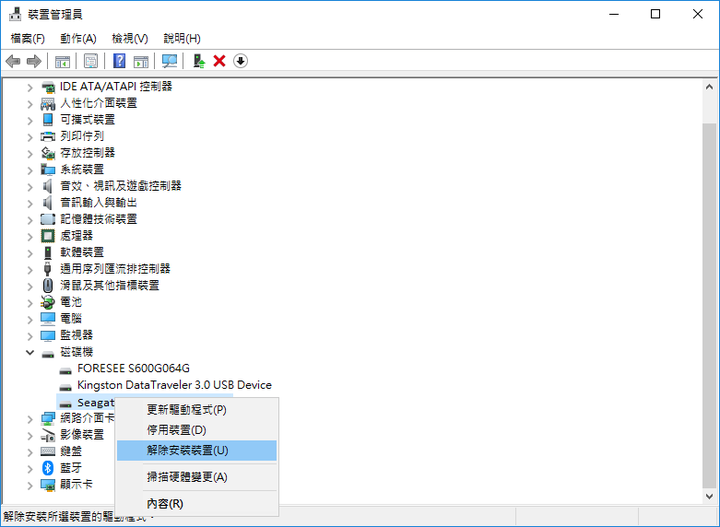Screen dimensions: 720x527
Task: Select the 音訊輸入與輸出 speaker icon
Action: [48, 202]
